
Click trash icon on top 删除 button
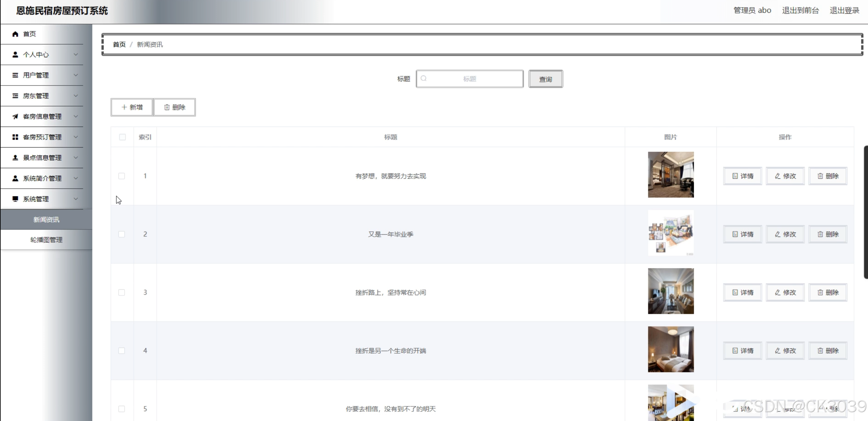pos(167,107)
